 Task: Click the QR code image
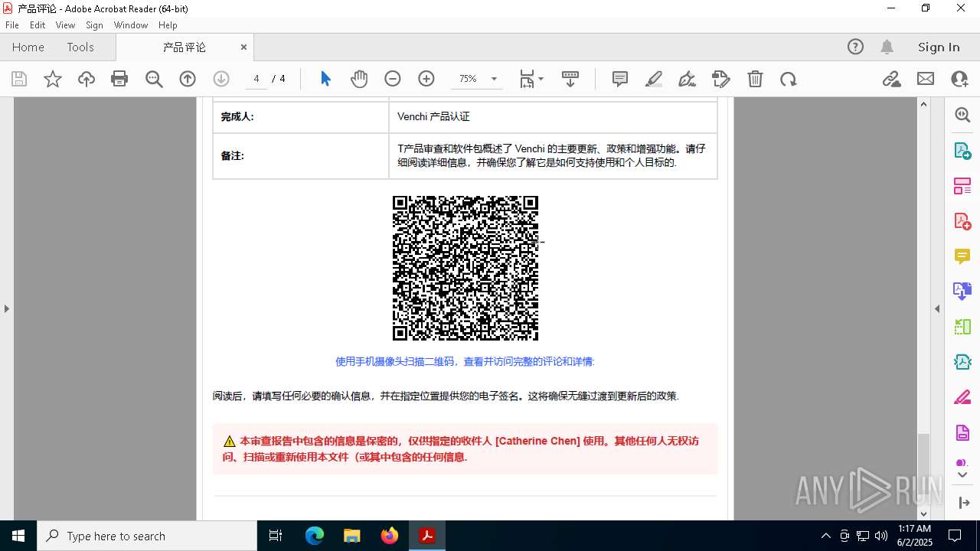coord(465,268)
